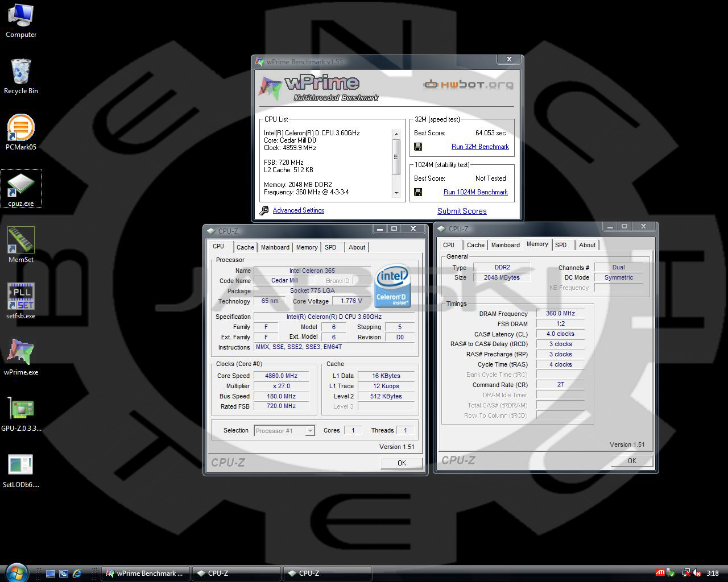Click the ATI tray icon
This screenshot has width=728, height=582.
(660, 573)
